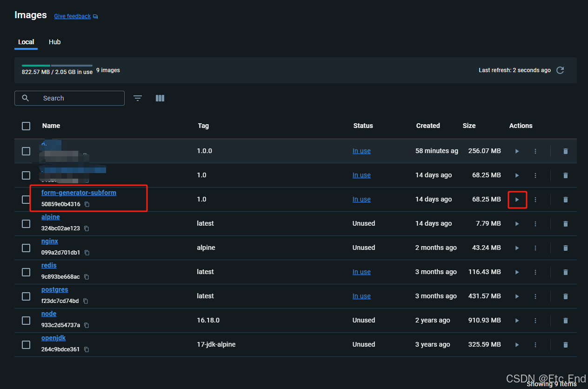This screenshot has height=389, width=588.
Task: Open more actions for 256.07 MB image
Action: 535,151
